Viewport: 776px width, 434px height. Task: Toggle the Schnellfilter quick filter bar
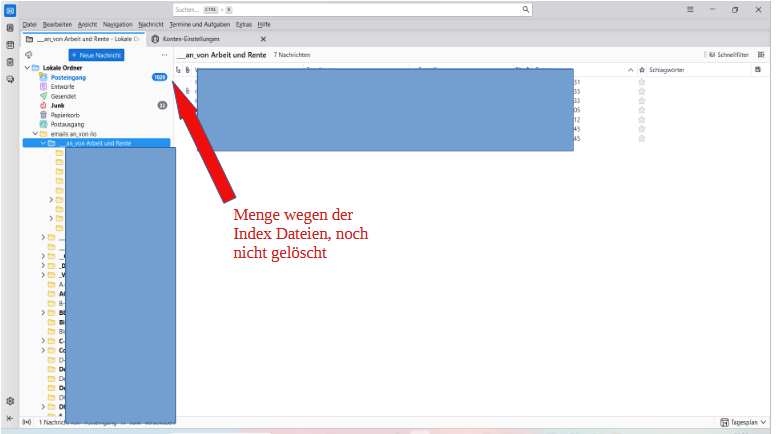(x=728, y=55)
